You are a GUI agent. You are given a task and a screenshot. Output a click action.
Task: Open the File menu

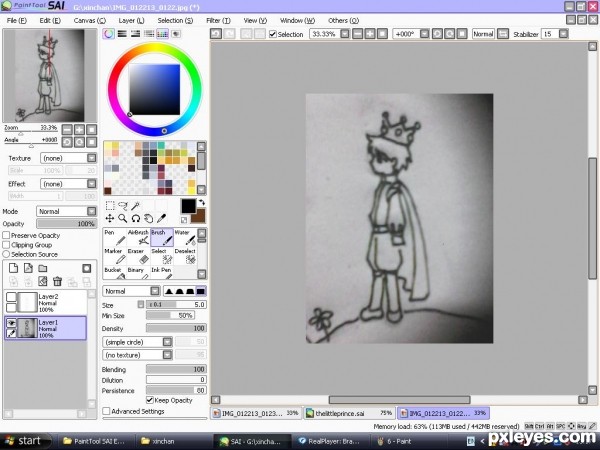[x=16, y=21]
